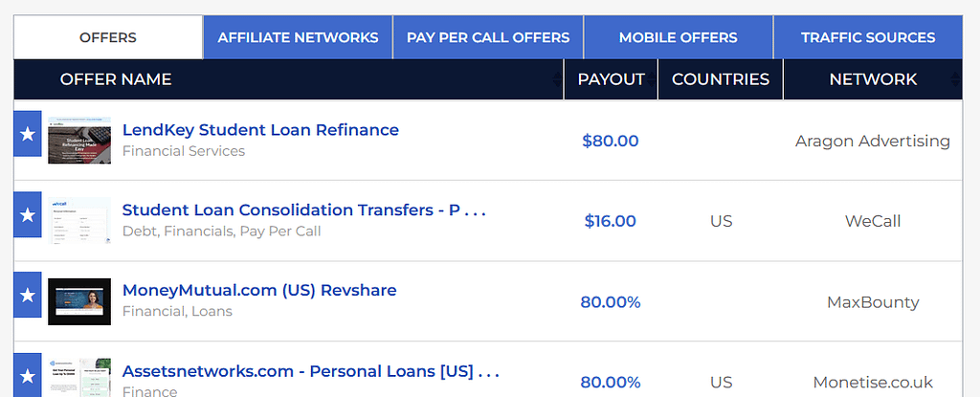Open MoneyMutual.com (US) Revshare offer link
Screen dimensions: 980x397
tap(259, 291)
